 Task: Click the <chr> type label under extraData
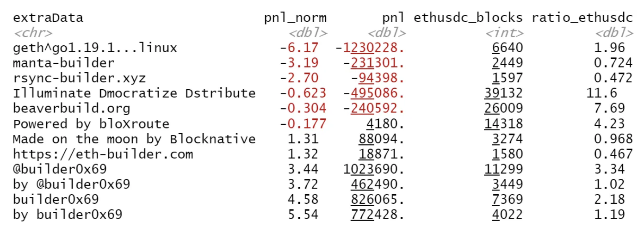point(32,33)
